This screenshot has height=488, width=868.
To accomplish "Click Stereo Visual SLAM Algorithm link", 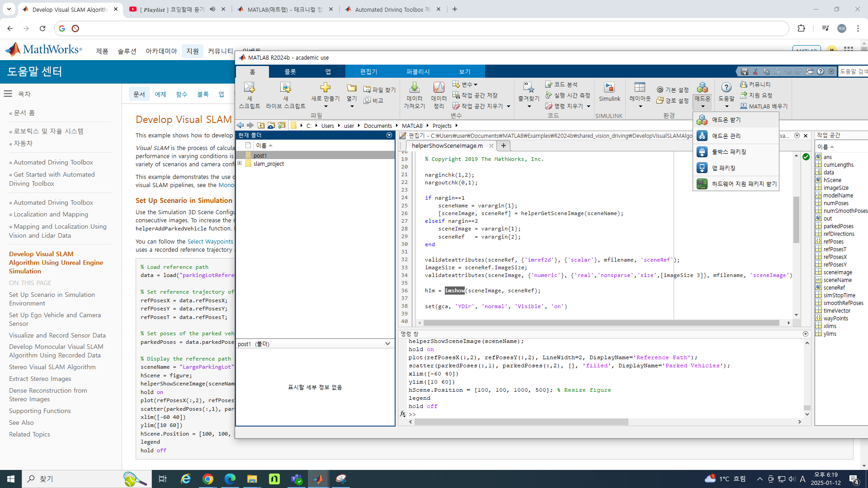I will (52, 367).
